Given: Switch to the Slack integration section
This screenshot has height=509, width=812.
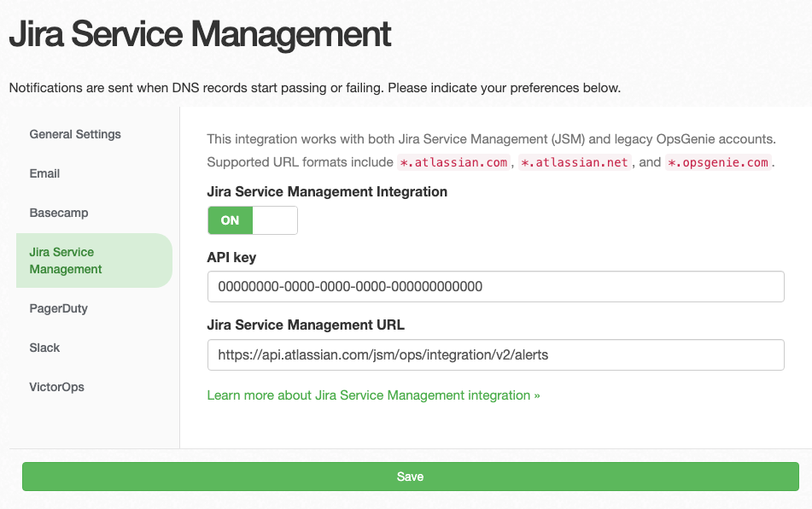Looking at the screenshot, I should 44,348.
